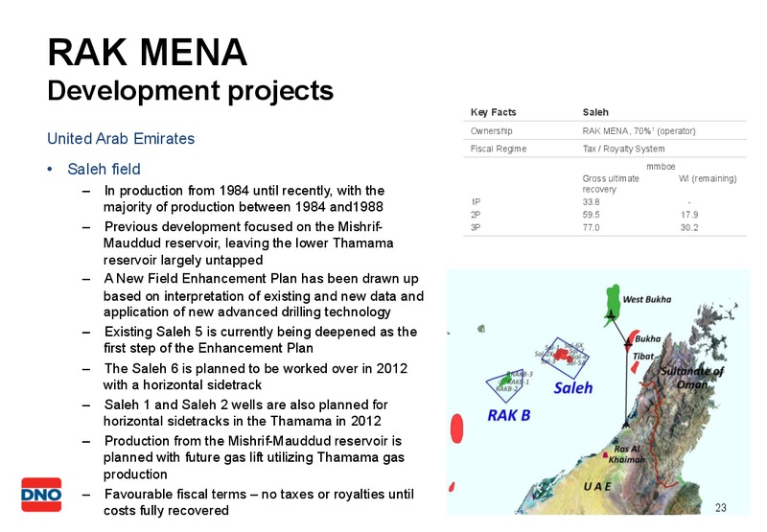This screenshot has height=532, width=767.
Task: Click the 'WI (remaining)' column label
Action: click(708, 178)
